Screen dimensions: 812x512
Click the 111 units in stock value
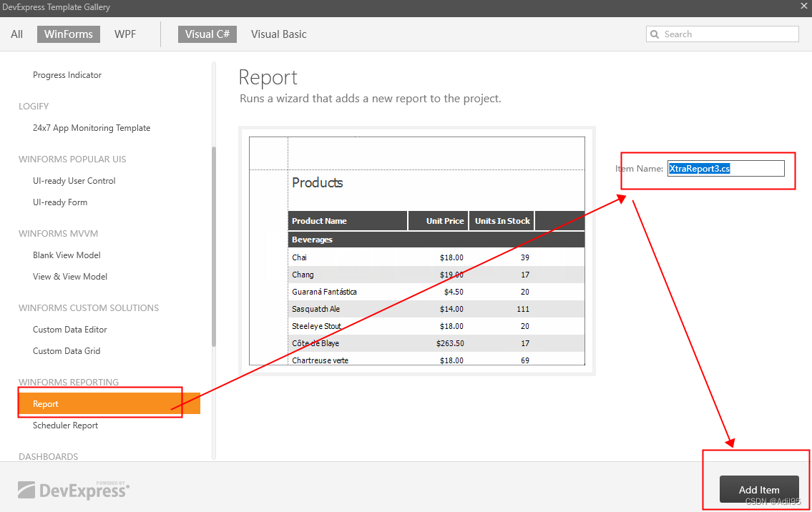[523, 309]
